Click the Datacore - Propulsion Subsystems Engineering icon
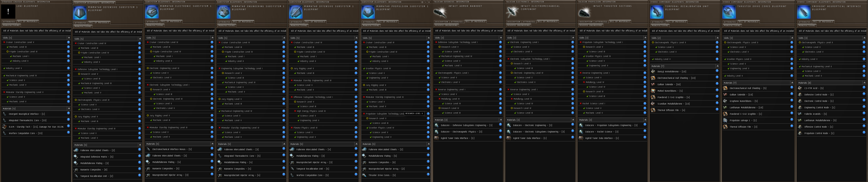This screenshot has width=868, height=182. pyautogui.click(x=581, y=125)
